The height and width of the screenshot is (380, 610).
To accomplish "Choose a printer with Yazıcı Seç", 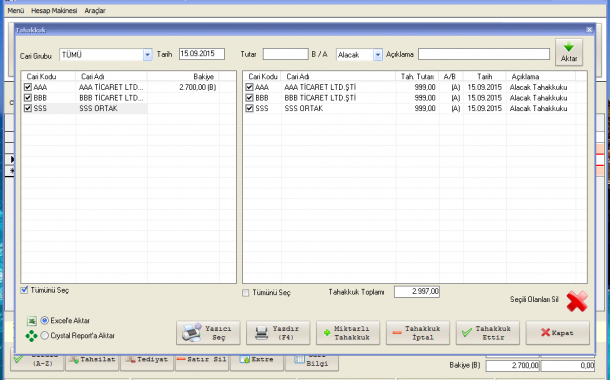I will point(208,333).
